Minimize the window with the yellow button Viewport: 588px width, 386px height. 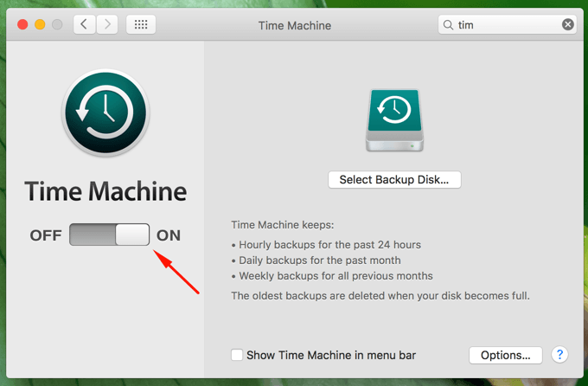tap(40, 25)
